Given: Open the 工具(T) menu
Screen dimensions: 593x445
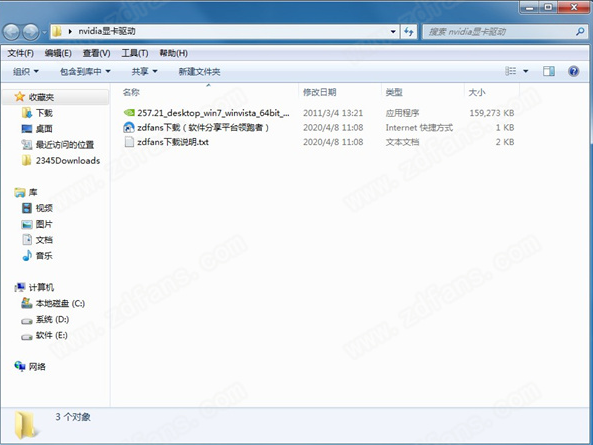Looking at the screenshot, I should tap(135, 53).
